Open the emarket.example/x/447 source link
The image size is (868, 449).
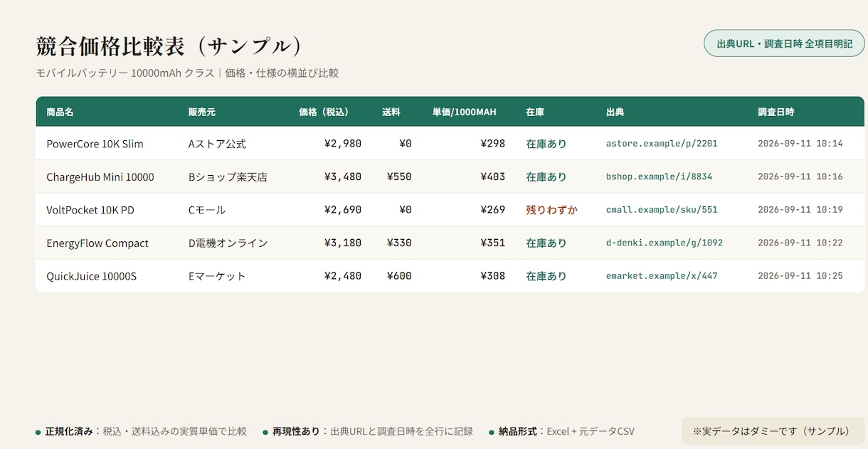click(662, 276)
